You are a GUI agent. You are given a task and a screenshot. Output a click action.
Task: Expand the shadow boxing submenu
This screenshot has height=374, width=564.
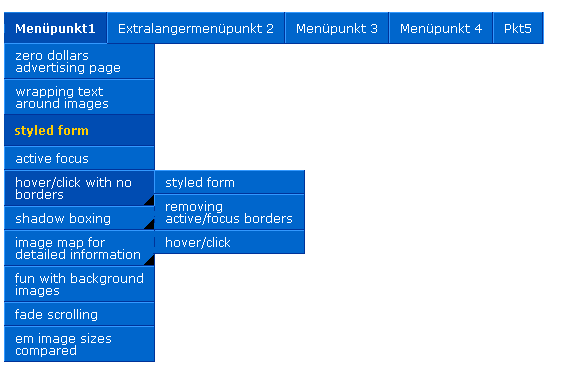(x=79, y=218)
